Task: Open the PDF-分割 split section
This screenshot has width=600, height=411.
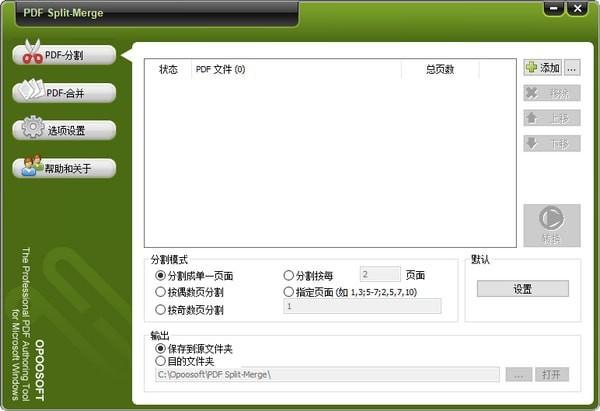Action: pos(64,55)
